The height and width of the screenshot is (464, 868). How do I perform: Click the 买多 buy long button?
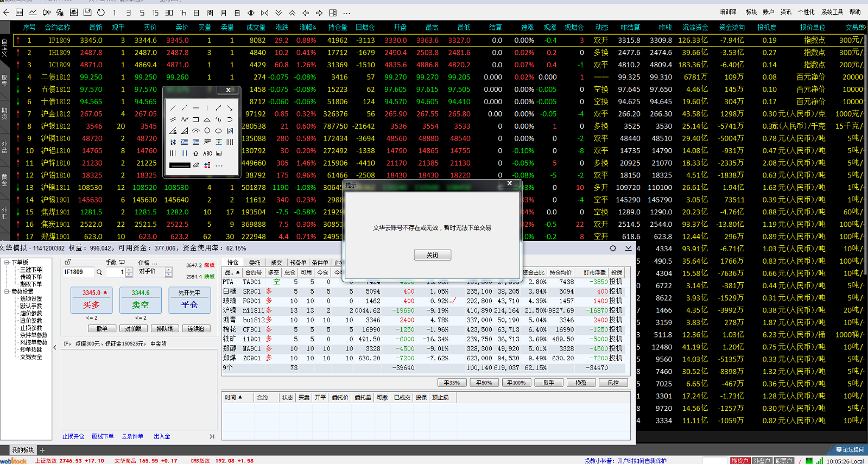point(91,300)
